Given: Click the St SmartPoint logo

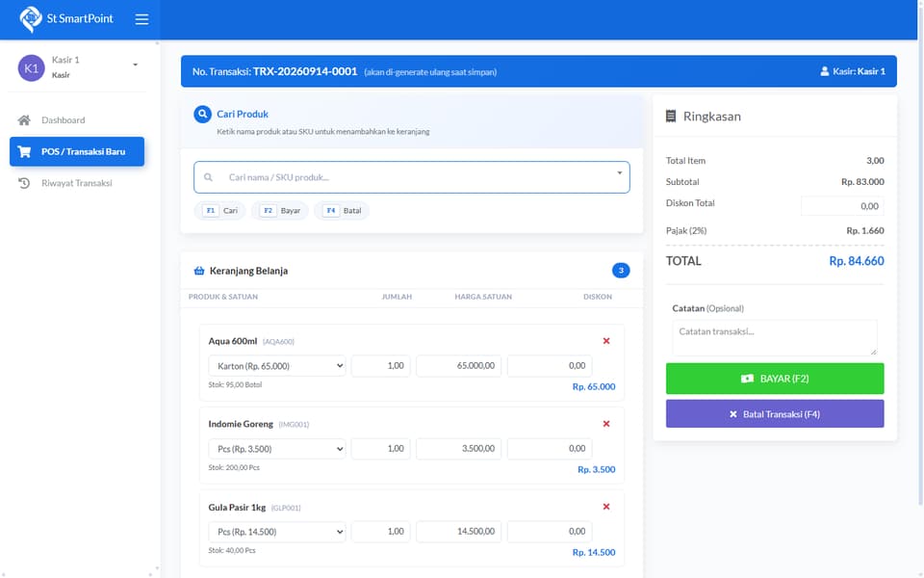Looking at the screenshot, I should coord(65,19).
